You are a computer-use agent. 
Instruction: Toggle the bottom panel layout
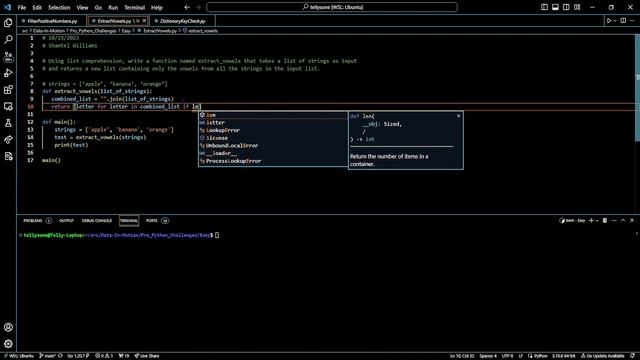click(x=556, y=7)
